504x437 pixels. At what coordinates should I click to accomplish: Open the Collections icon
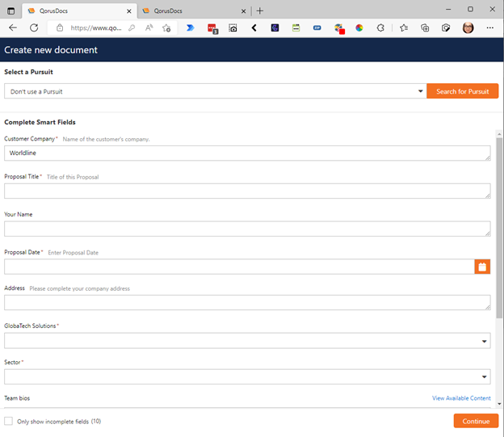pyautogui.click(x=425, y=28)
